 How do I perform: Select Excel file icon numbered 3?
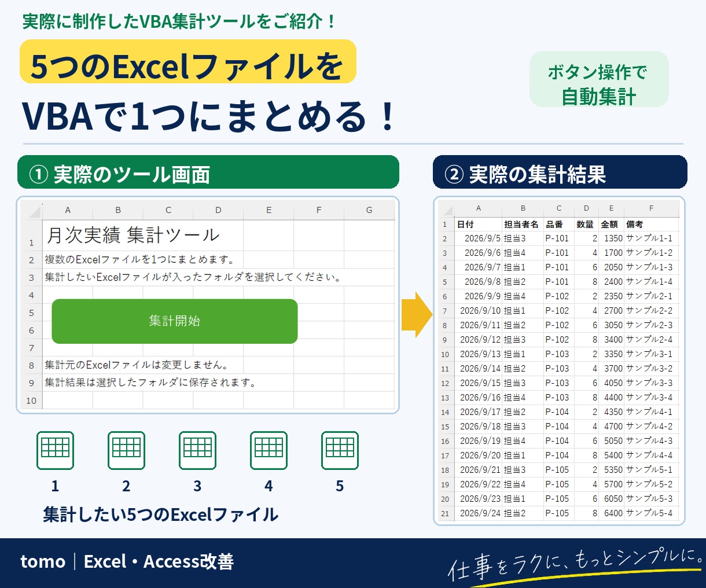pos(197,450)
